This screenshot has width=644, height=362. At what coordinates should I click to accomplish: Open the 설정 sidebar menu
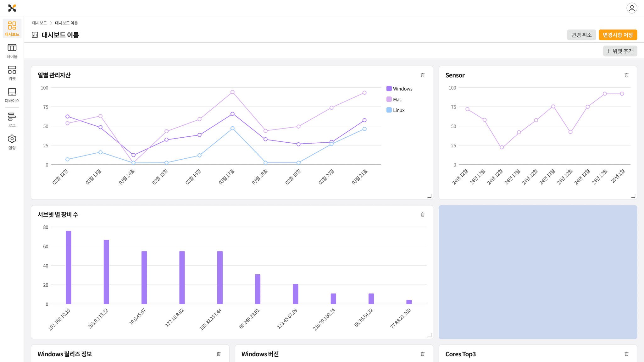tap(12, 142)
